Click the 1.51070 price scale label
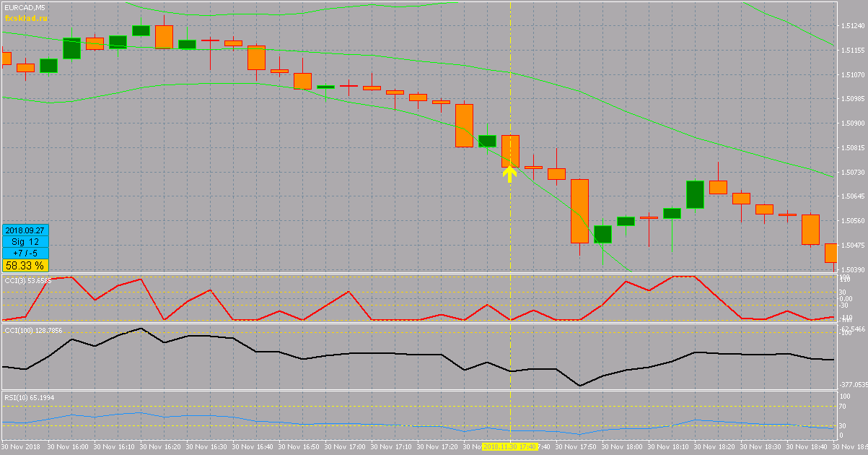This screenshot has height=455, width=868. pos(852,74)
